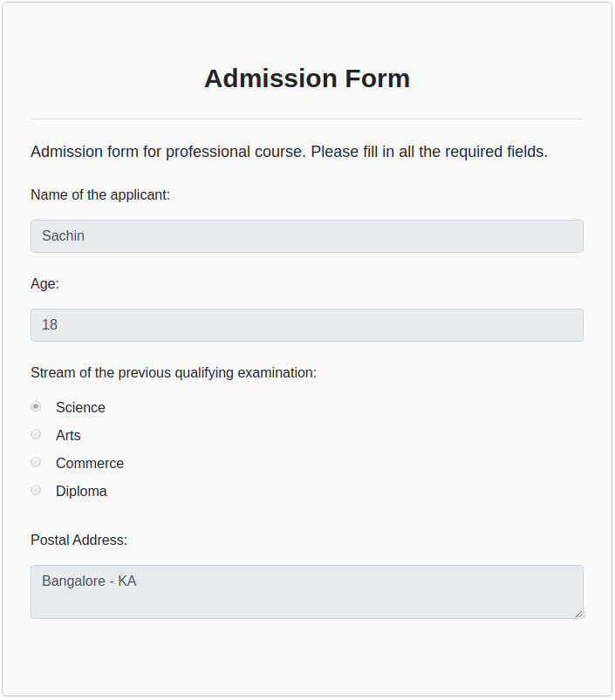
Task: Select the Science radio button
Action: [x=36, y=406]
